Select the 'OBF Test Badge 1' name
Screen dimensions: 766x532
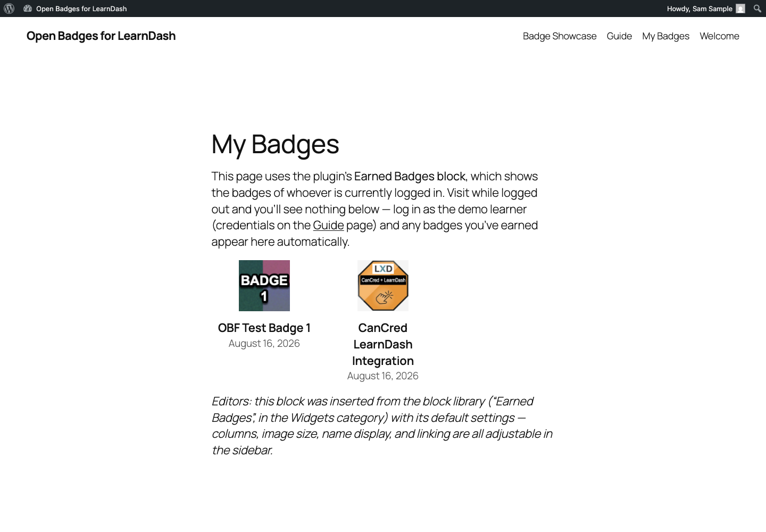tap(264, 328)
